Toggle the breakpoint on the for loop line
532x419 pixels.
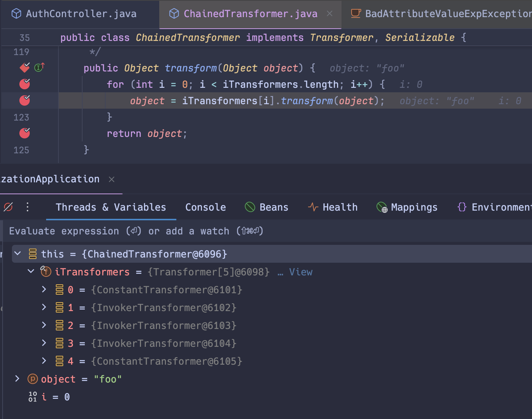(x=24, y=84)
